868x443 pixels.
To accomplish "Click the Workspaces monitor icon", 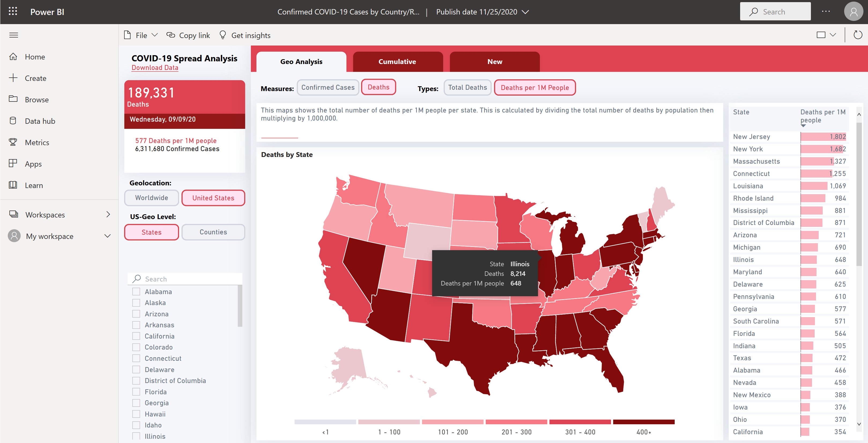I will [14, 214].
